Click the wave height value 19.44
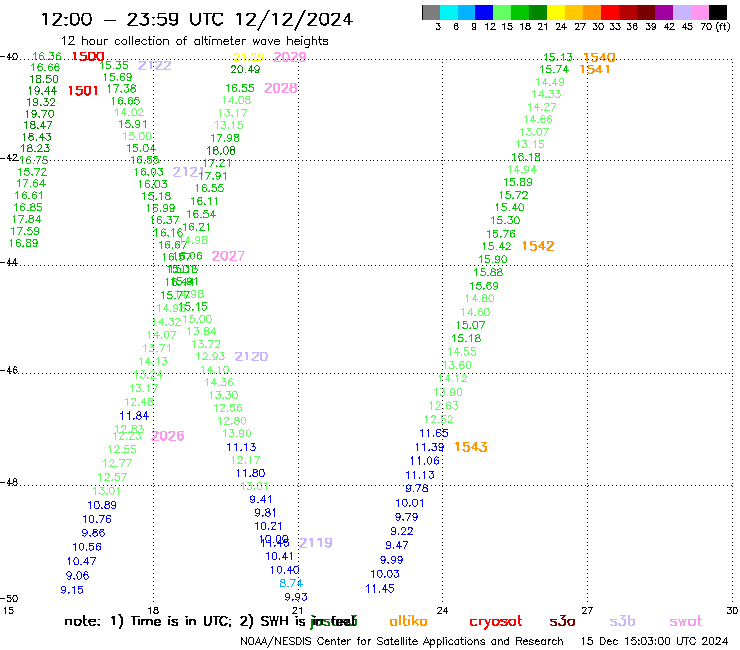The width and height of the screenshot is (740, 650). 42,91
